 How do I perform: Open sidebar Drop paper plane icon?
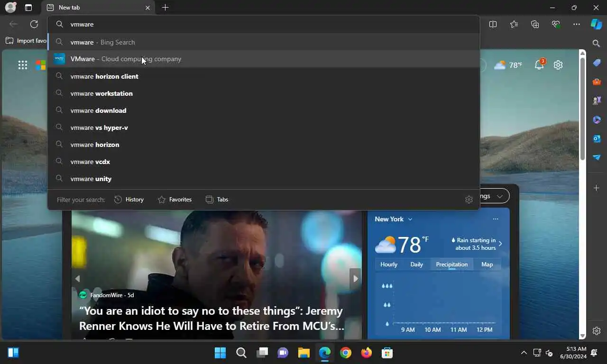click(x=597, y=157)
